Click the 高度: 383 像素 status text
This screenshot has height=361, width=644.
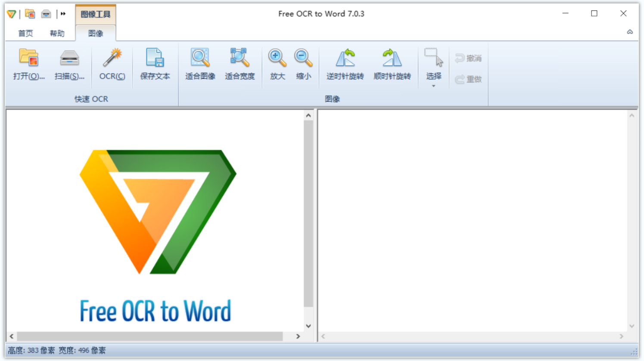tap(31, 351)
